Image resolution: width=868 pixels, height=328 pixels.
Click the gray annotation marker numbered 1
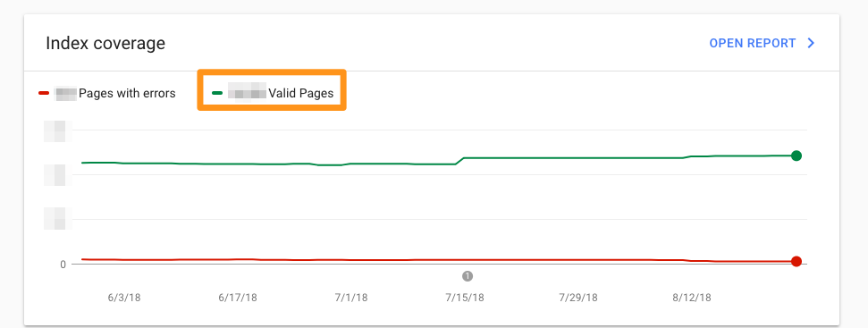pyautogui.click(x=468, y=275)
